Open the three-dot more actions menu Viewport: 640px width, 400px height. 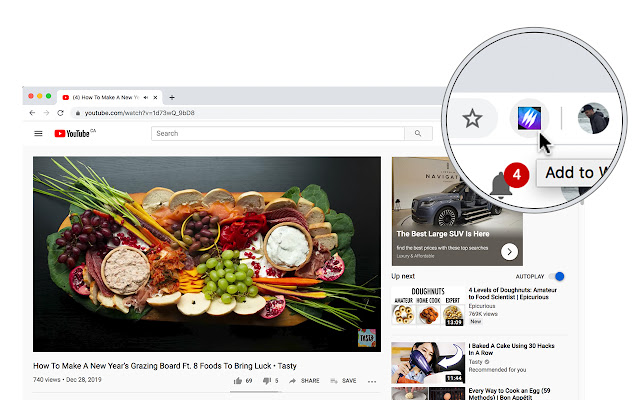[372, 381]
